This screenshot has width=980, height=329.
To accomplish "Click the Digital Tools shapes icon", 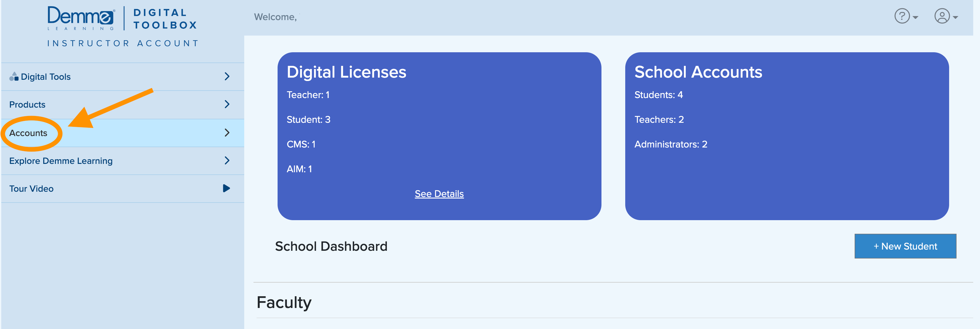I will (x=14, y=77).
